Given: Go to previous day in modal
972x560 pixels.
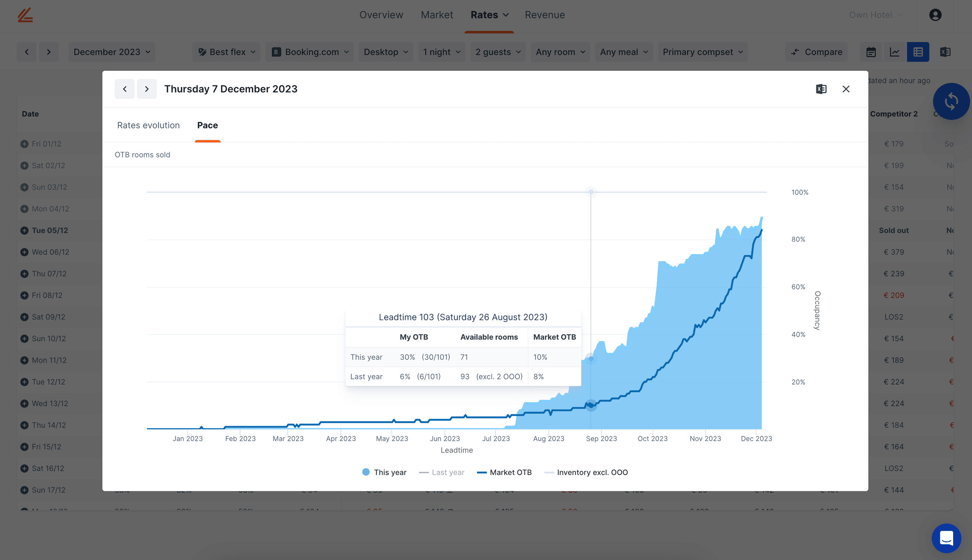Looking at the screenshot, I should [x=124, y=89].
